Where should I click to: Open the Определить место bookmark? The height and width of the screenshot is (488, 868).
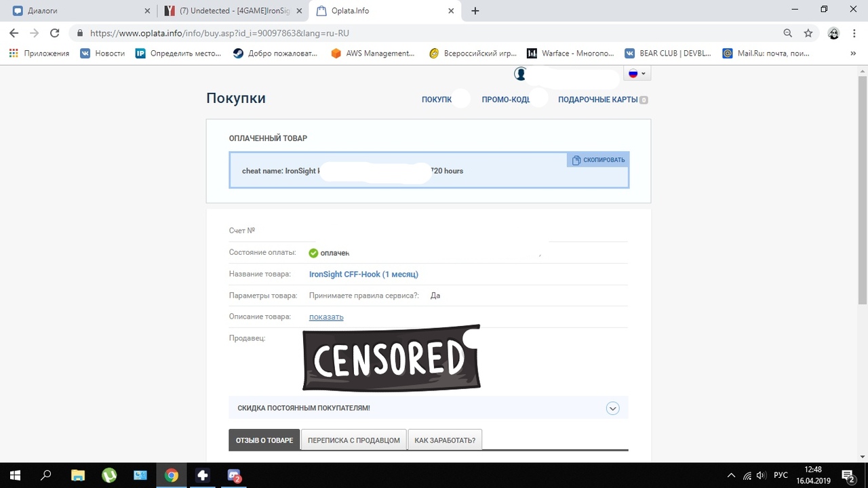pos(178,54)
